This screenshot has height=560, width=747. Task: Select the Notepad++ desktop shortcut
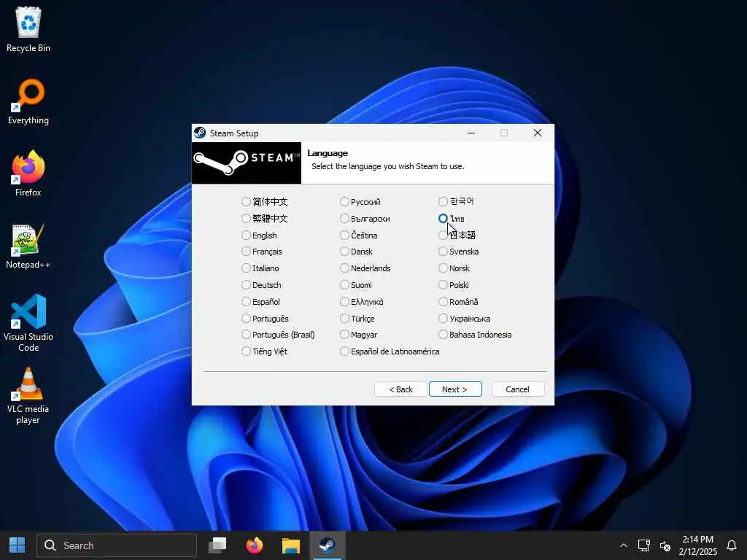click(x=28, y=246)
